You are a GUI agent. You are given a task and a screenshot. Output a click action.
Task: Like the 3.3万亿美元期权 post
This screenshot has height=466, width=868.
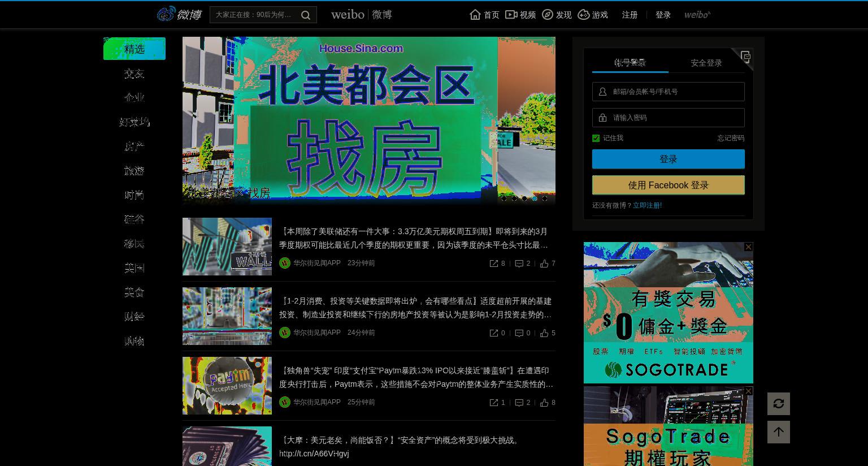coord(544,264)
